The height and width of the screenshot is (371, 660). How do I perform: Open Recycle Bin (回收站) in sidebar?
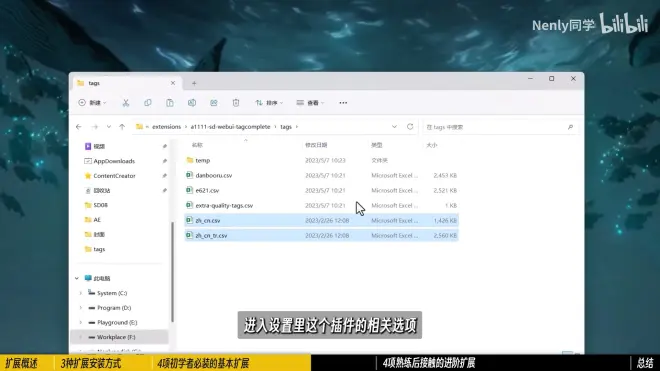click(101, 191)
